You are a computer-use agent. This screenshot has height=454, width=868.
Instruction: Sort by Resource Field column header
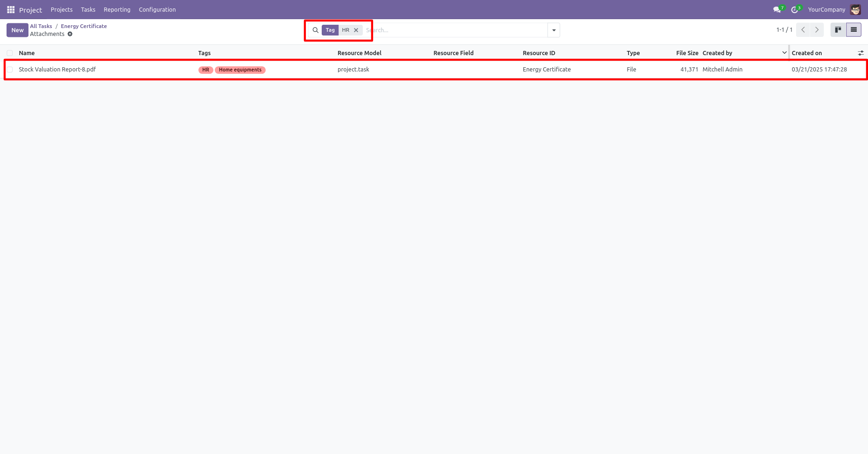pyautogui.click(x=453, y=53)
